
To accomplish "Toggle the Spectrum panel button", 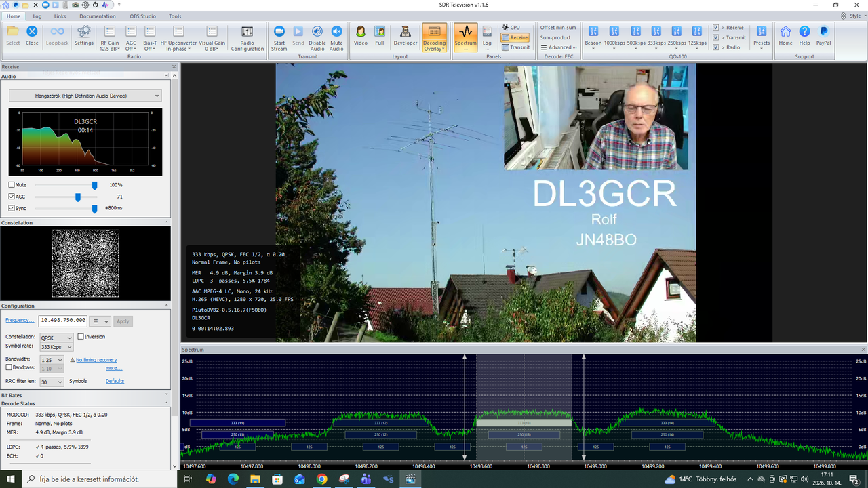I will coord(466,38).
